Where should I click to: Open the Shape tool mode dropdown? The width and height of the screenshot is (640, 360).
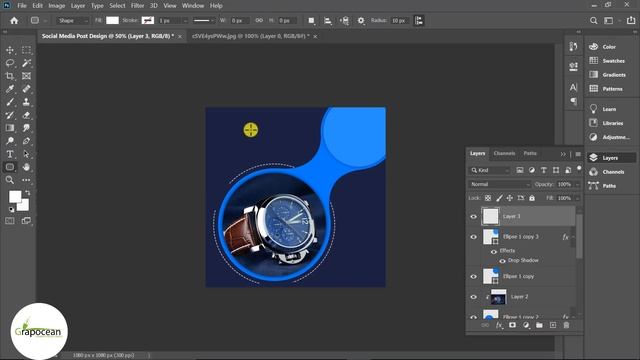click(72, 20)
